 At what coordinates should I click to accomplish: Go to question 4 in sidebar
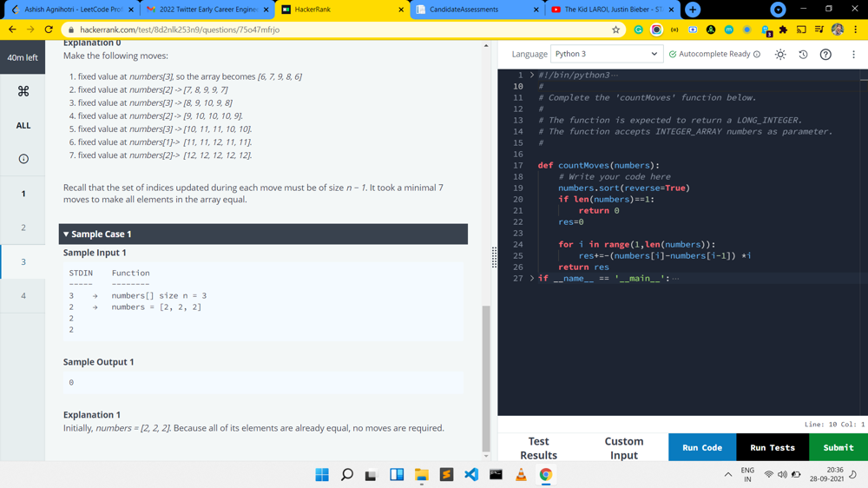(23, 296)
